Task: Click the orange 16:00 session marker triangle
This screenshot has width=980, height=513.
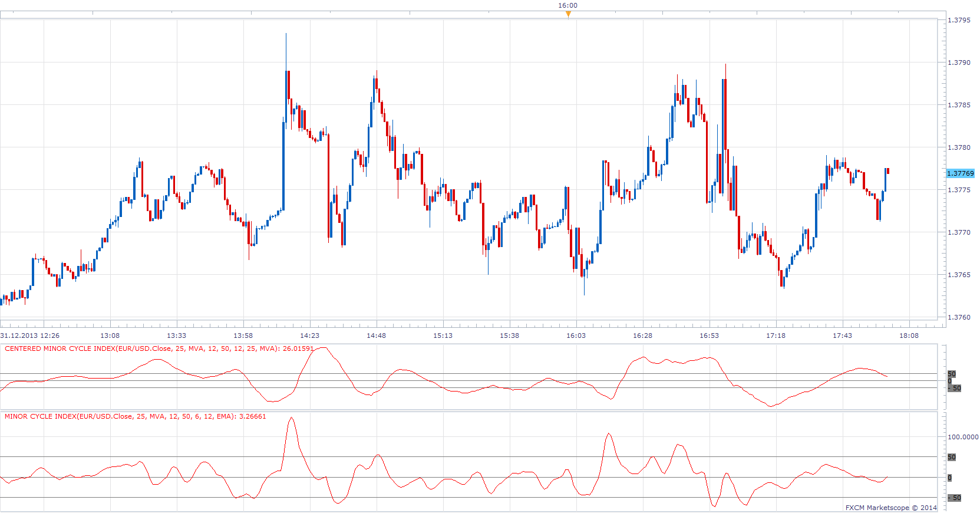Action: (x=568, y=15)
